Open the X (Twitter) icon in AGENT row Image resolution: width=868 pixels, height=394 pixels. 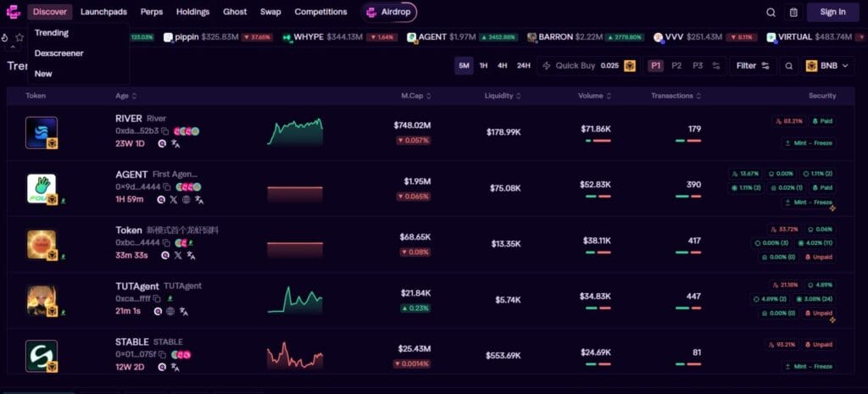point(175,200)
